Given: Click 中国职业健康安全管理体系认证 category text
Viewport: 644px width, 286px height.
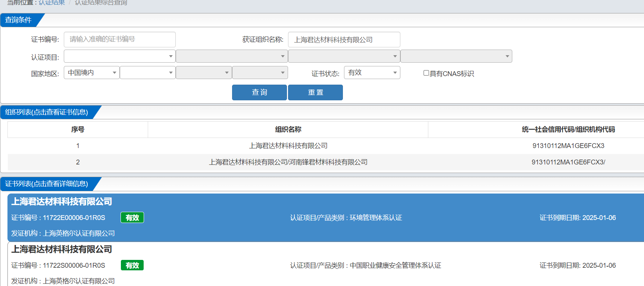Looking at the screenshot, I should click(396, 265).
